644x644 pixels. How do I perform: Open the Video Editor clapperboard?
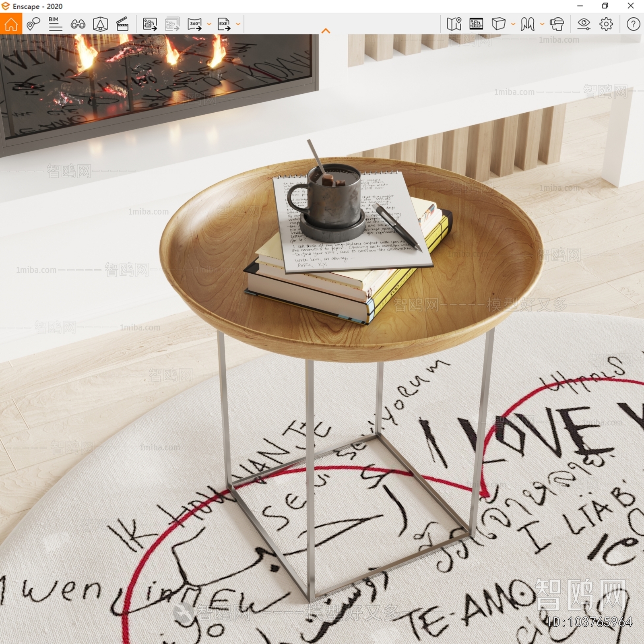tap(122, 24)
